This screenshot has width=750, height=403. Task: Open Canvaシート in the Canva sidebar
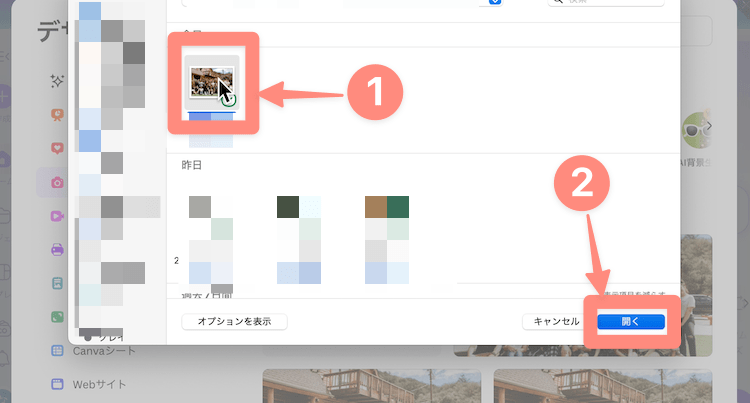click(94, 351)
